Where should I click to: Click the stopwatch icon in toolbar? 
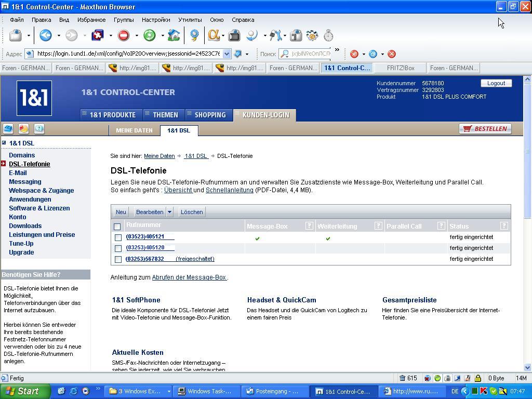328,35
